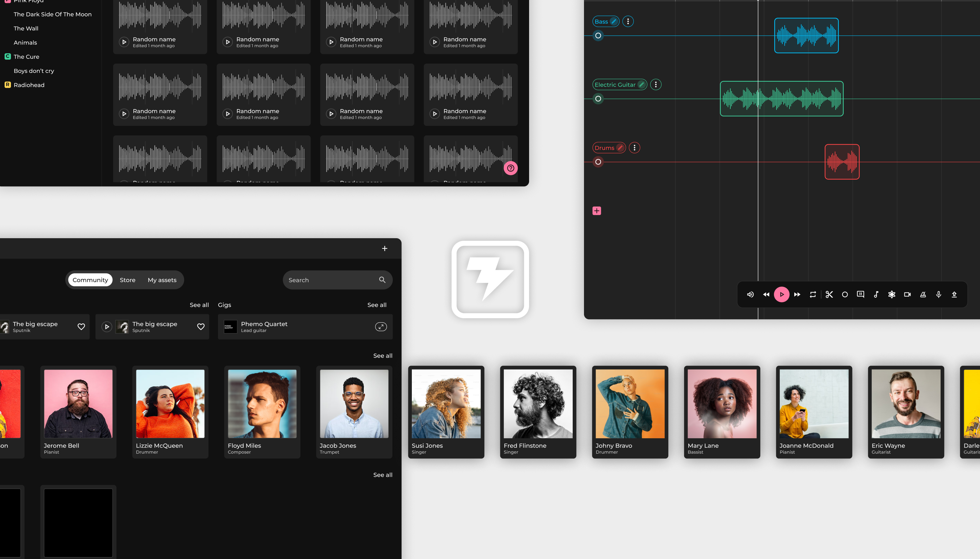980x559 pixels.
Task: Open Floyd Miles's Composer profile card
Action: click(x=262, y=412)
